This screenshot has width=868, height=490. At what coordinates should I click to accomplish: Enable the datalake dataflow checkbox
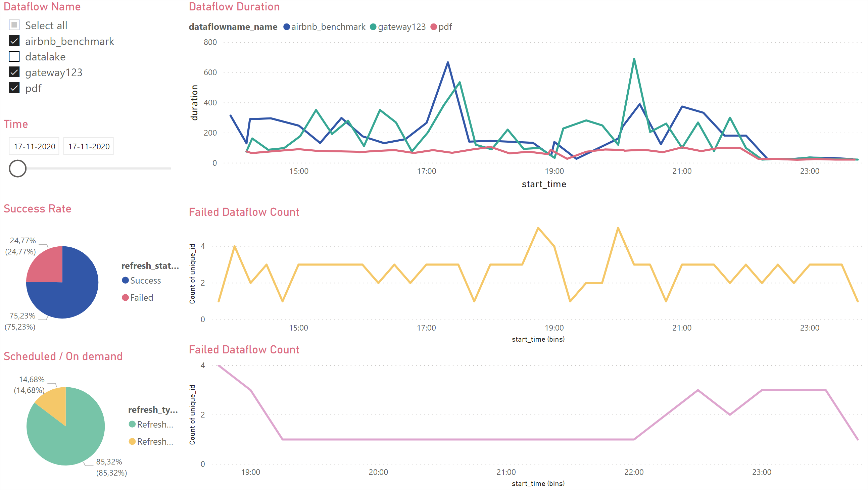[x=14, y=56]
